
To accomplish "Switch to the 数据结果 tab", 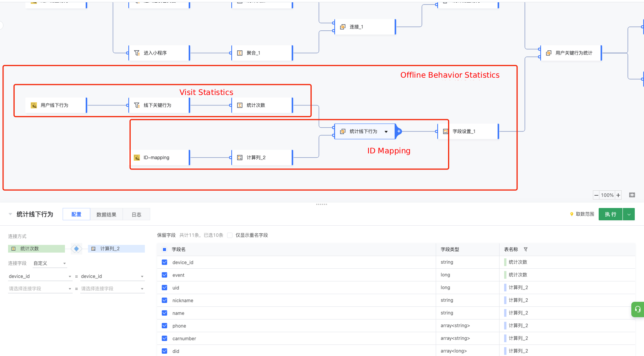I will (x=106, y=215).
